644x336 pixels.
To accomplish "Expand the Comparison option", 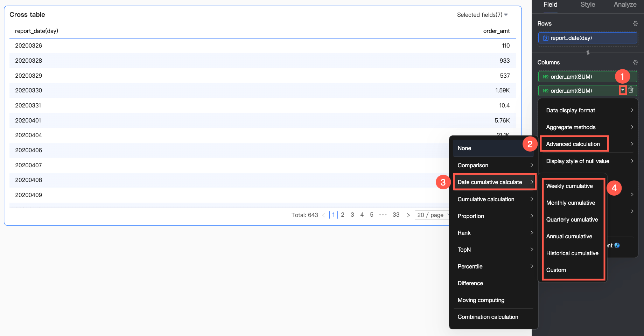I will click(x=493, y=165).
